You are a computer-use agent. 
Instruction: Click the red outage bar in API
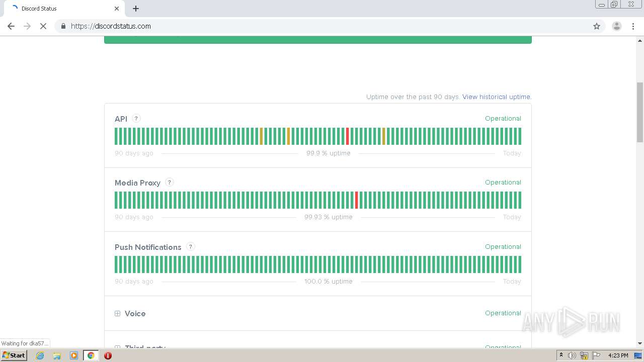click(347, 136)
